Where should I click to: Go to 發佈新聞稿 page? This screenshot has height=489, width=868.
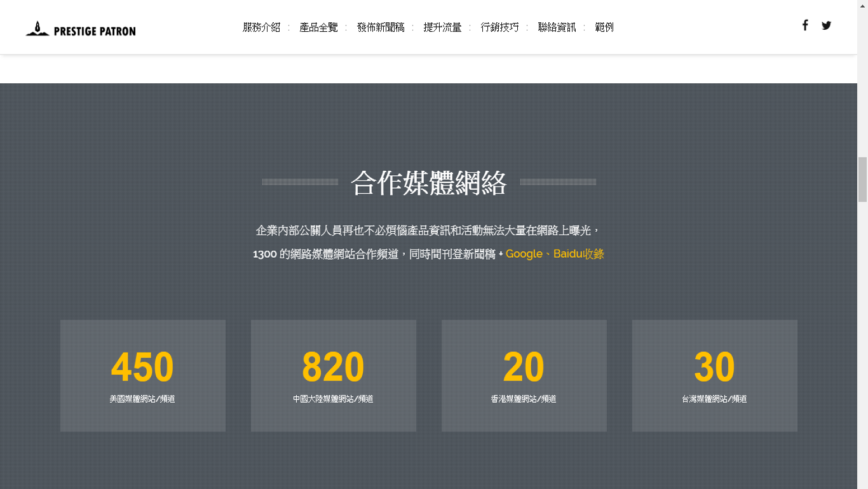[x=381, y=27]
